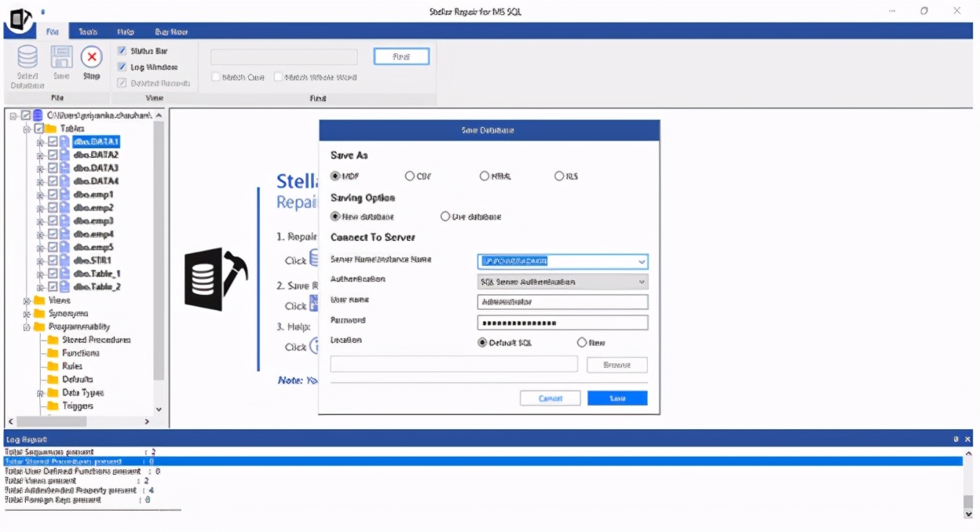Click Cancel in the Save Database dialog
Viewport: 980px width, 532px height.
[x=550, y=399]
